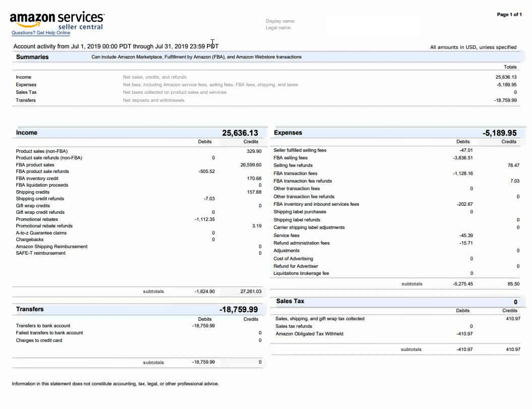Click the Shipping label purchases row label
The height and width of the screenshot is (409, 532).
(x=300, y=211)
